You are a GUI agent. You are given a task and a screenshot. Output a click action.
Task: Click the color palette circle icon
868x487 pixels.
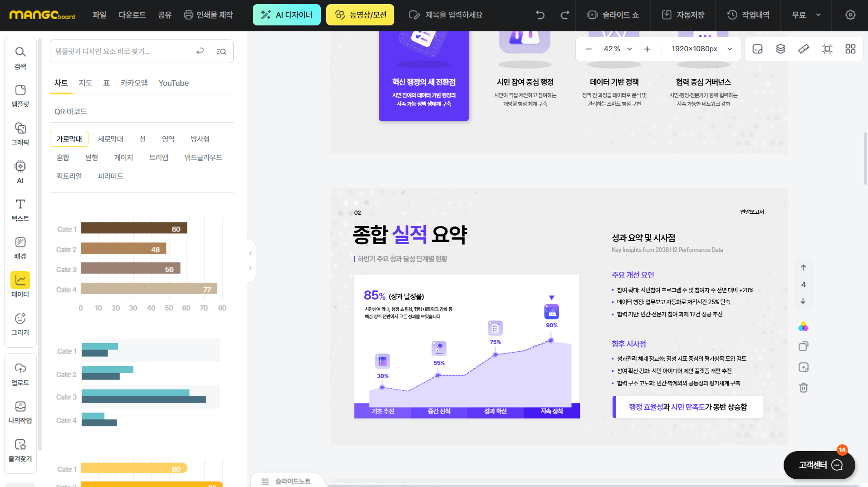pyautogui.click(x=803, y=327)
